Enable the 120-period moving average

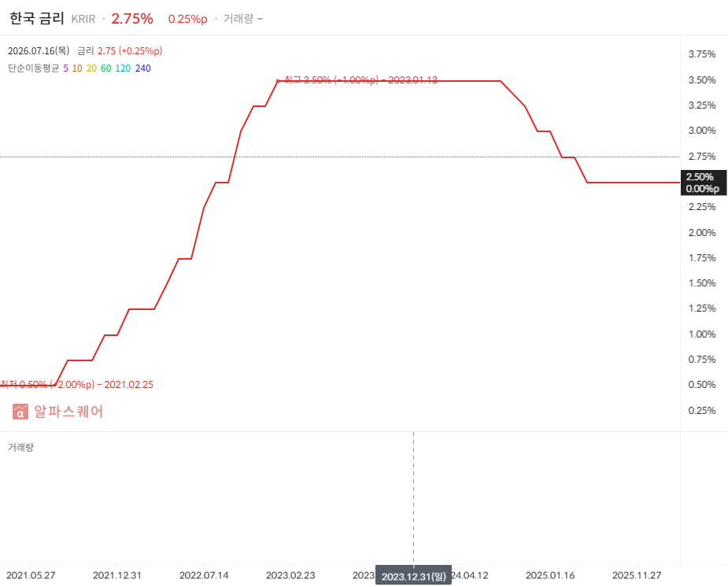pos(123,68)
